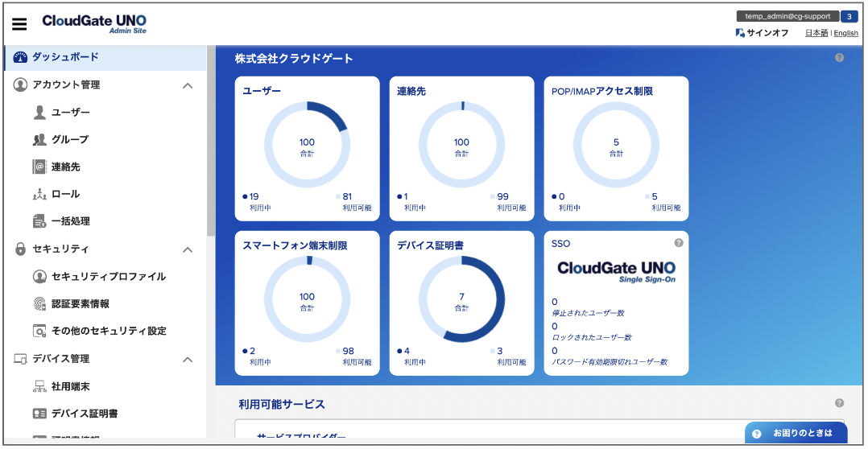This screenshot has width=868, height=449.
Task: Open the スマートフォン端末制限 card title
Action: click(295, 246)
